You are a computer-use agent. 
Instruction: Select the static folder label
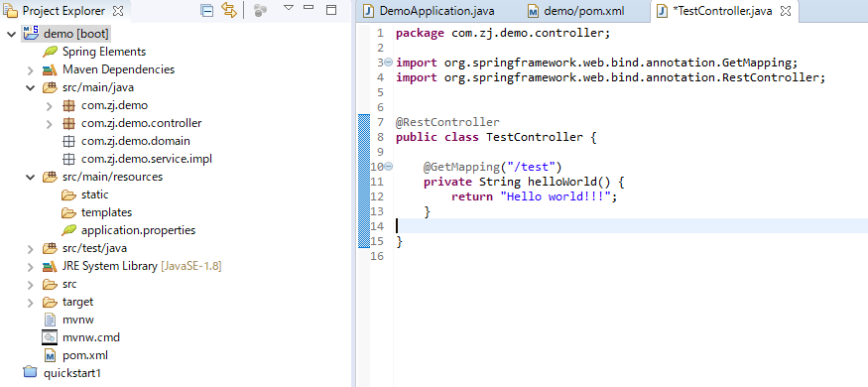pos(94,194)
